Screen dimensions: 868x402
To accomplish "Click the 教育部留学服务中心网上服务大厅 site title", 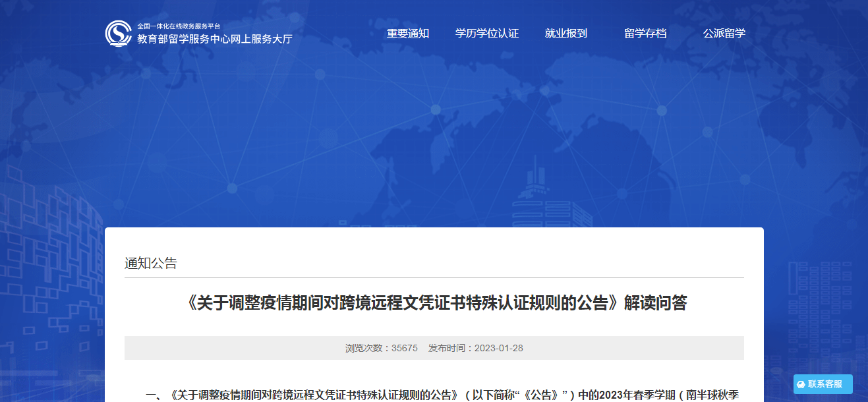I will pyautogui.click(x=214, y=39).
